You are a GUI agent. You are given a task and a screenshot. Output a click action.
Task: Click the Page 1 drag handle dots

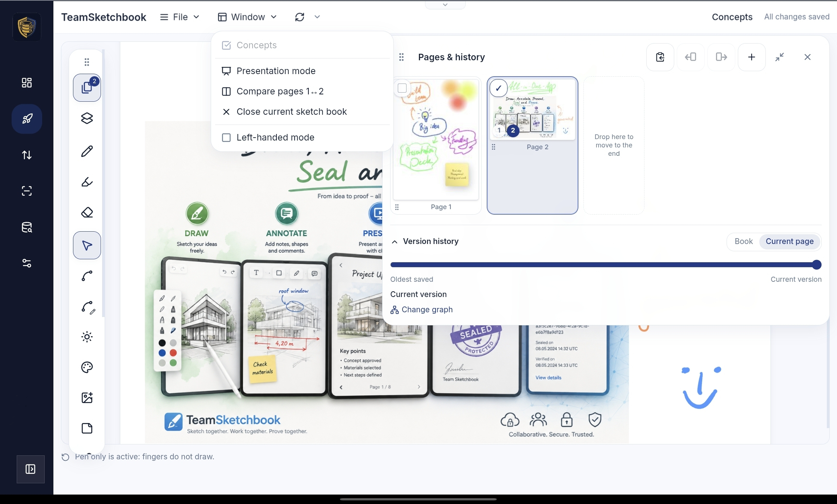397,207
